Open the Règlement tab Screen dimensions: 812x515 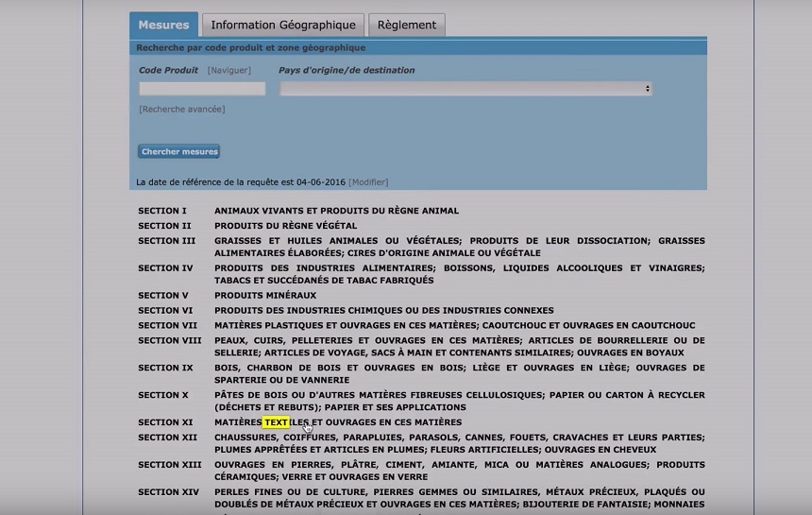tap(407, 26)
